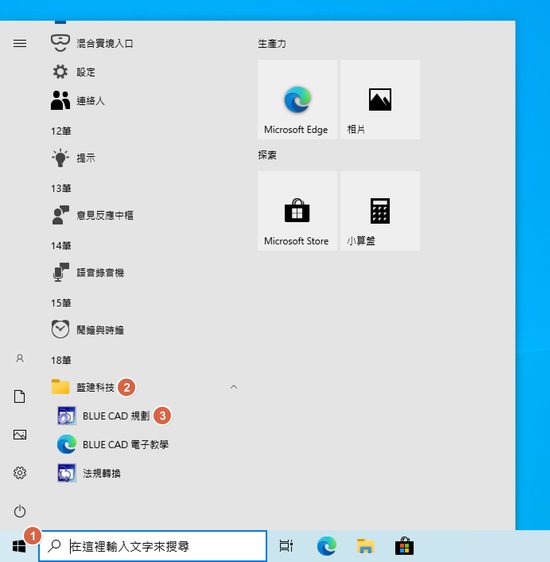Click the taskbar search input field
550x562 pixels.
tap(153, 546)
